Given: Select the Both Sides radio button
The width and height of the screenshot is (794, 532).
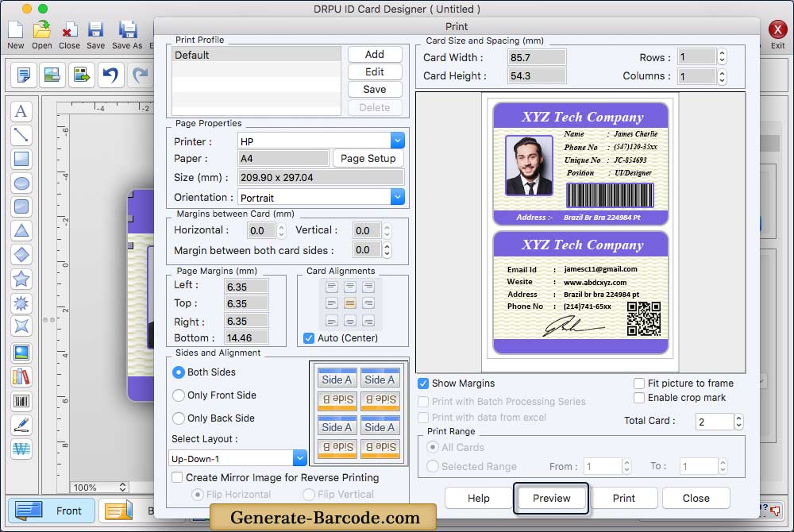Looking at the screenshot, I should 178,372.
